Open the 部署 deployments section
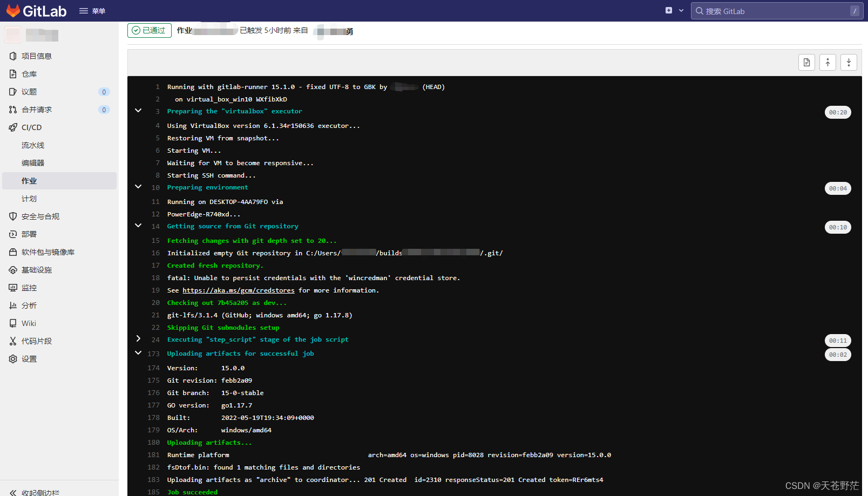Viewport: 868px width, 496px height. [30, 234]
